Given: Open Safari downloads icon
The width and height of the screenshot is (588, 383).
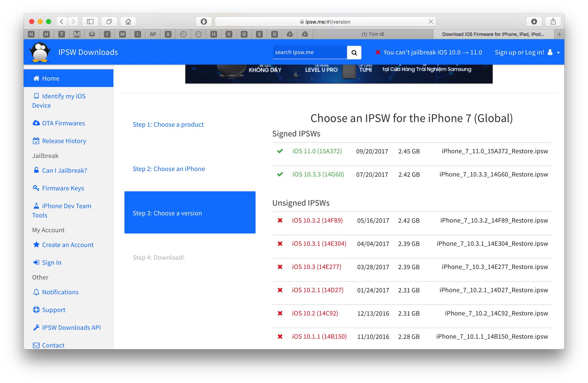Looking at the screenshot, I should tap(534, 22).
